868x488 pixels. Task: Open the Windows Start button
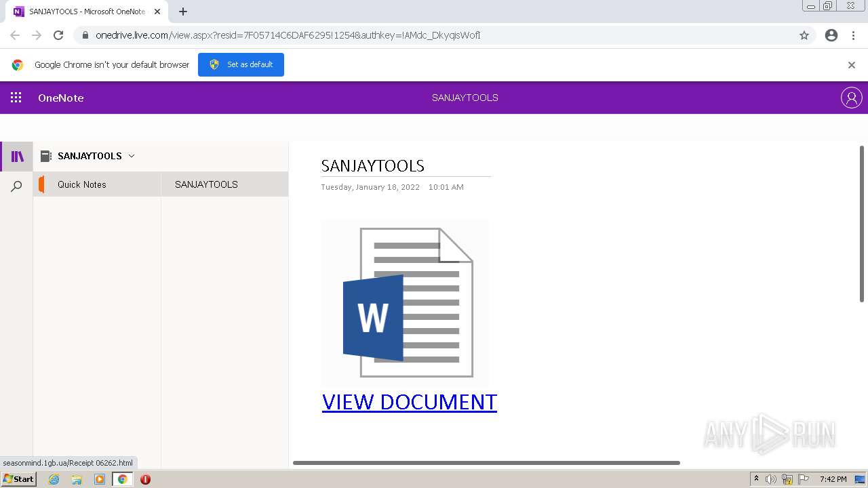click(19, 479)
